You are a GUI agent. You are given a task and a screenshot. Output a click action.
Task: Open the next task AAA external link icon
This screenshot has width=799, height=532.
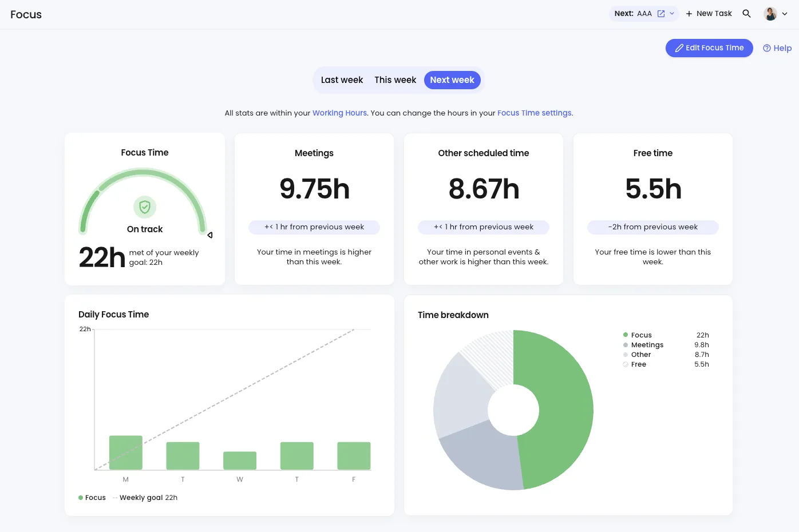pos(661,14)
